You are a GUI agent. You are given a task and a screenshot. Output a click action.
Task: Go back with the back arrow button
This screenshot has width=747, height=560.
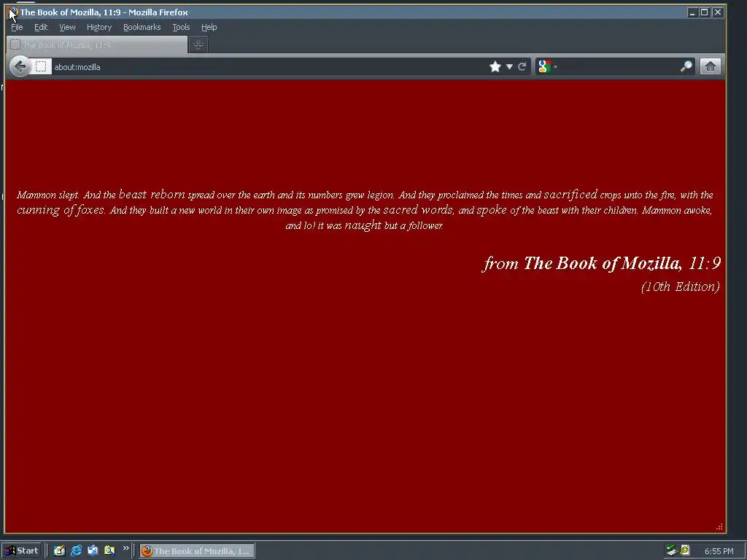point(20,66)
